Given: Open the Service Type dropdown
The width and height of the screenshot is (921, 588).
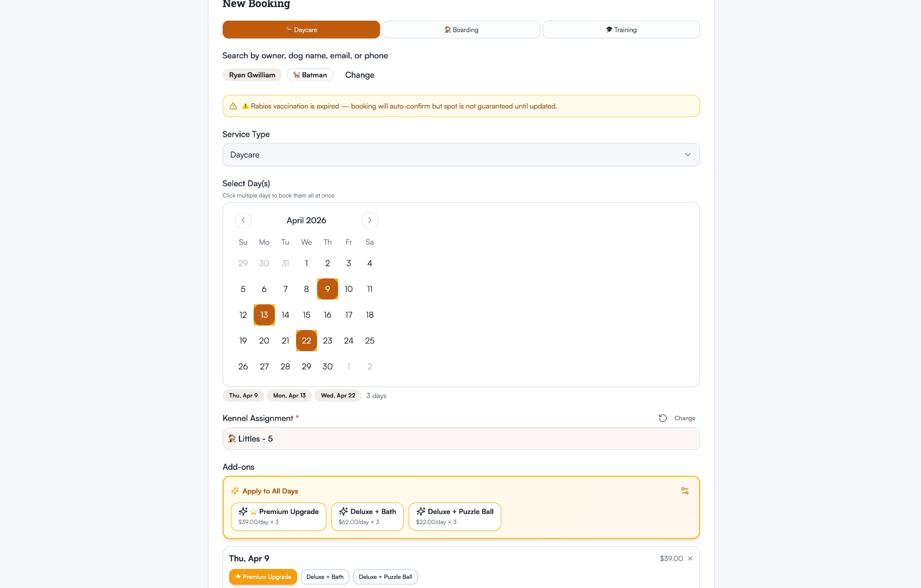Looking at the screenshot, I should pyautogui.click(x=461, y=155).
